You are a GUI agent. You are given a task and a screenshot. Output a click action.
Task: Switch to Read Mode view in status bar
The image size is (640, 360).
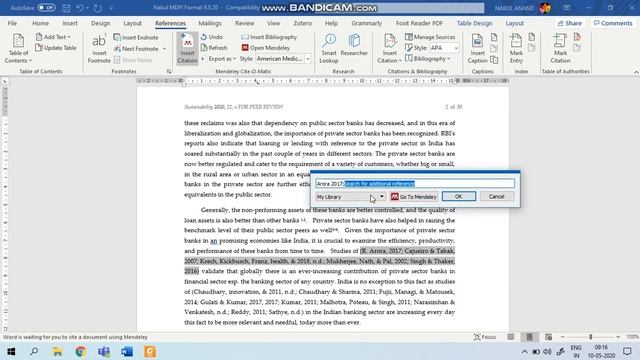coord(511,337)
